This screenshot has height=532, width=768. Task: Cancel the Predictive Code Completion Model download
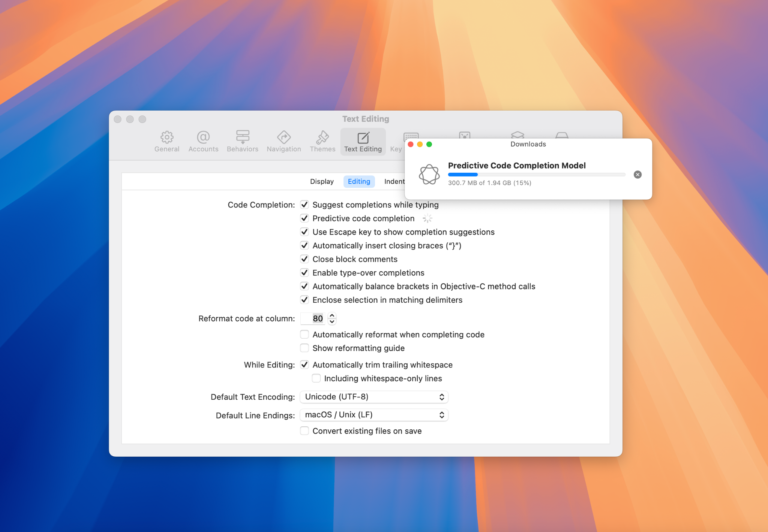637,175
